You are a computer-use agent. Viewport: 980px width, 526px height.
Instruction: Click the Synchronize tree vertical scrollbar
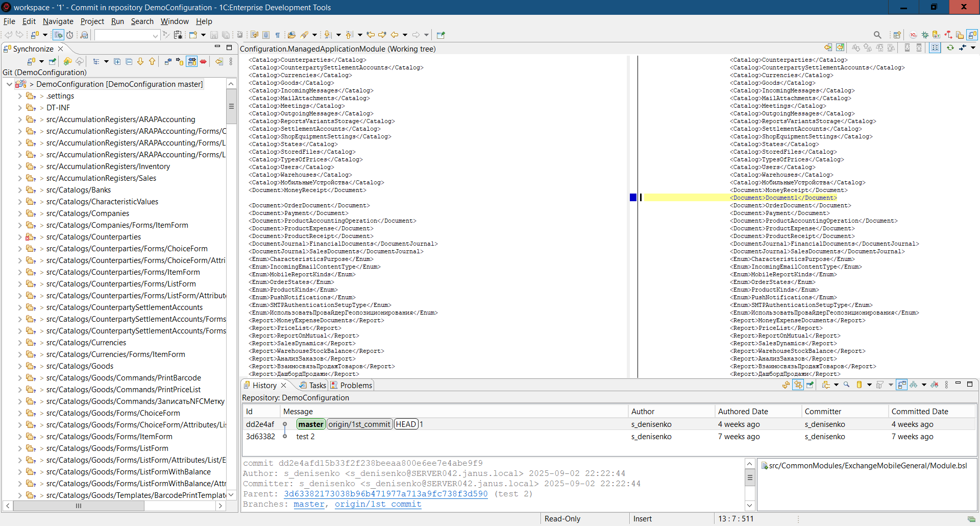click(231, 107)
